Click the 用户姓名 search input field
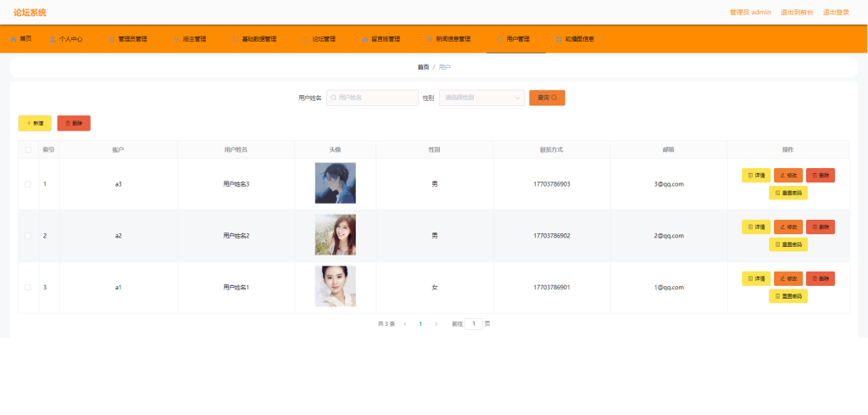This screenshot has width=868, height=415. tap(373, 98)
